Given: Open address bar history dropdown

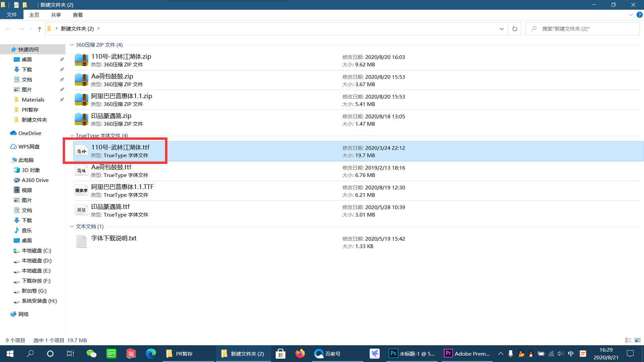Looking at the screenshot, I should pyautogui.click(x=501, y=29).
